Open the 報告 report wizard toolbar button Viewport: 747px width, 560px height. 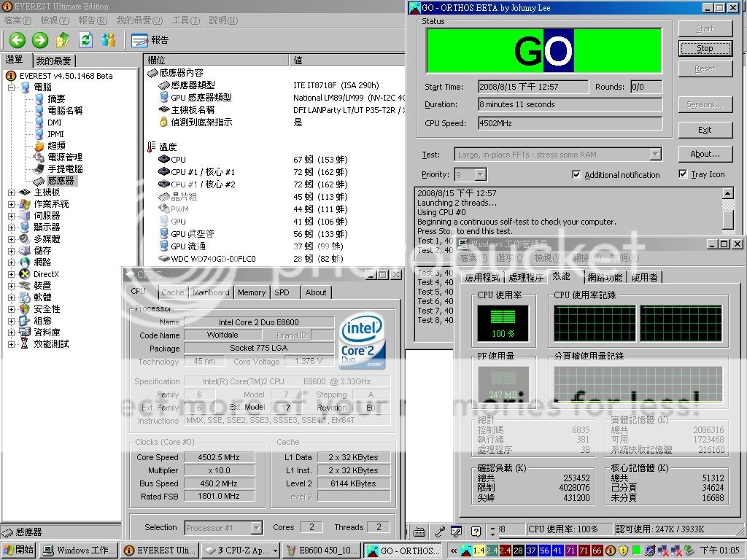pyautogui.click(x=150, y=40)
